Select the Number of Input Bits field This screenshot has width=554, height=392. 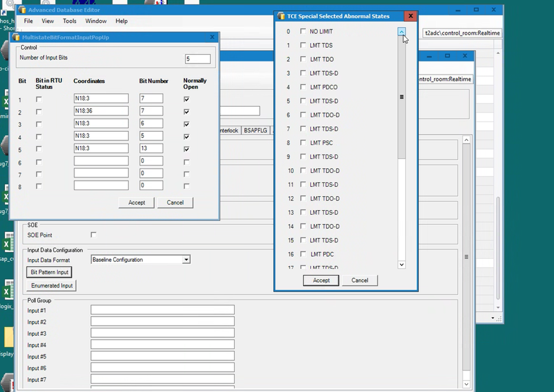(x=197, y=59)
